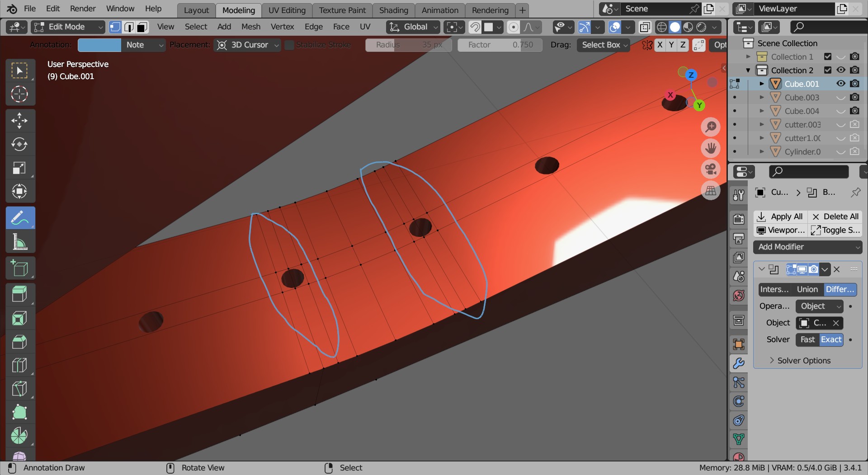Set boolean operation to Union

[x=807, y=289]
